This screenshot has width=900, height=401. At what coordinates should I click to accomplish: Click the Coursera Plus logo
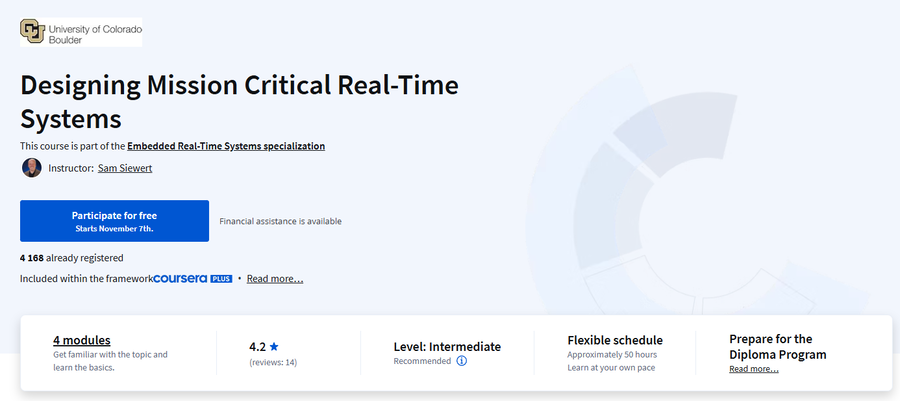pyautogui.click(x=193, y=279)
